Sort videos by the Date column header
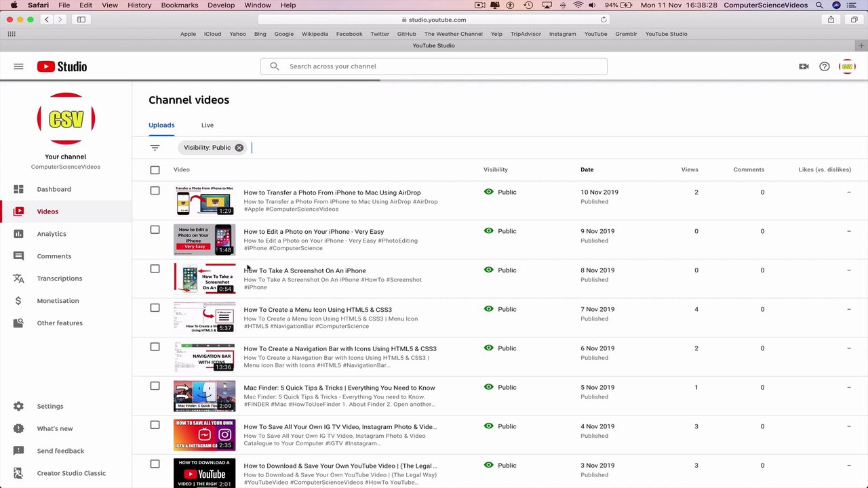This screenshot has width=868, height=488. click(587, 169)
